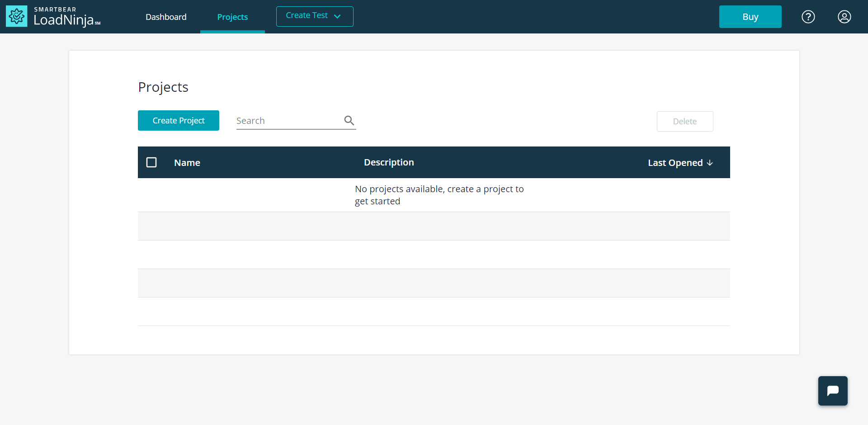Open the user account icon

[844, 17]
